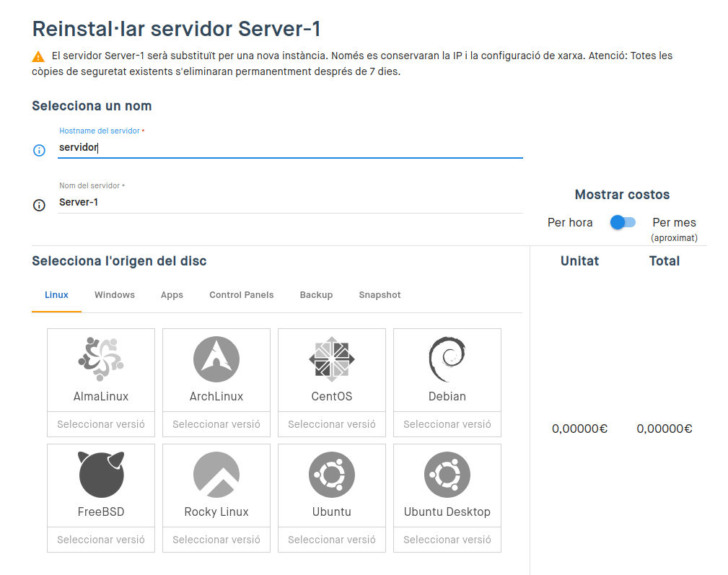The height and width of the screenshot is (575, 728).
Task: Open Ubuntu version dropdown
Action: (x=332, y=540)
